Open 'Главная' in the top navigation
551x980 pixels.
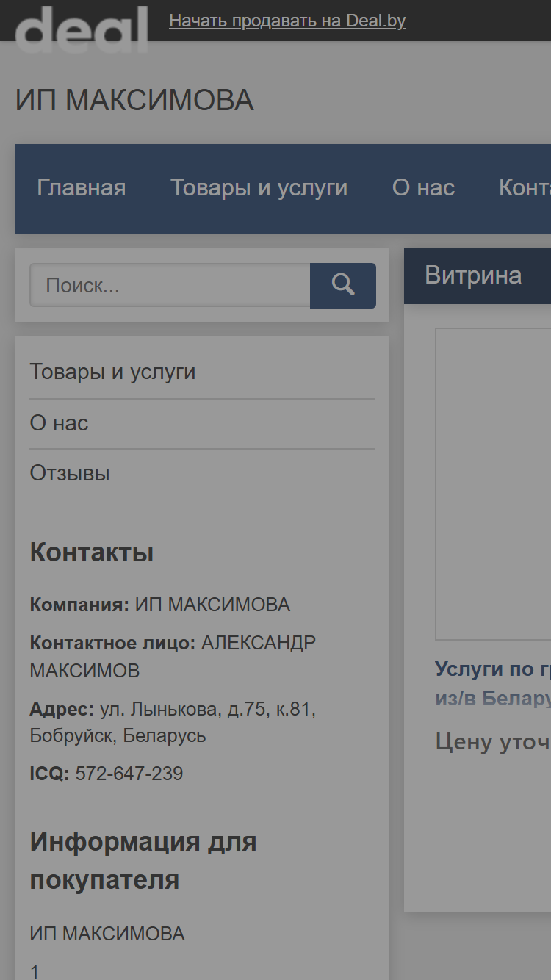click(82, 188)
